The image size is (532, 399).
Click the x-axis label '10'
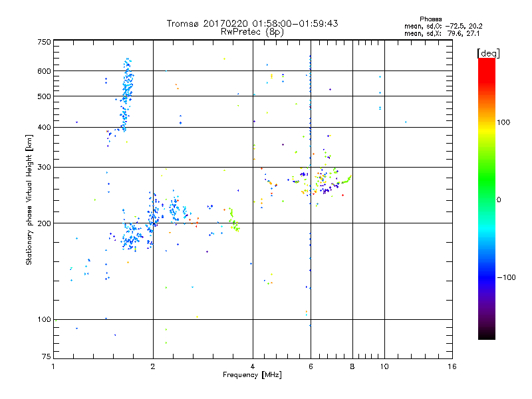pyautogui.click(x=384, y=366)
